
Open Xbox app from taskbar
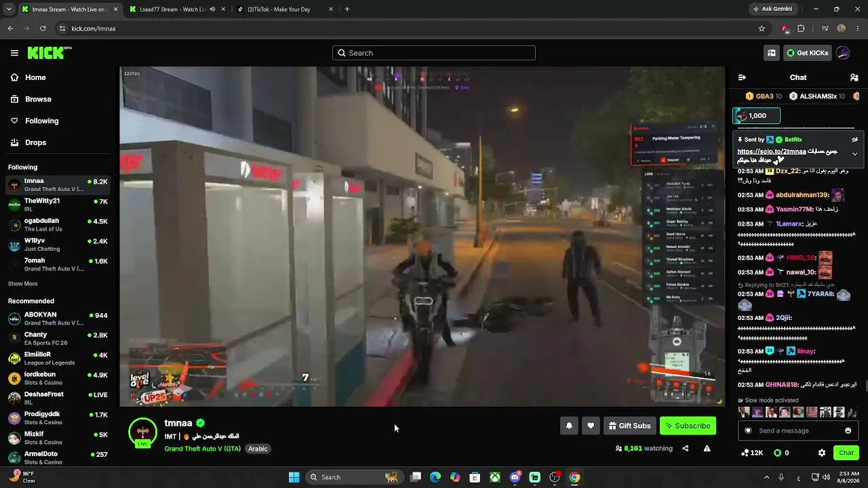[x=496, y=477]
